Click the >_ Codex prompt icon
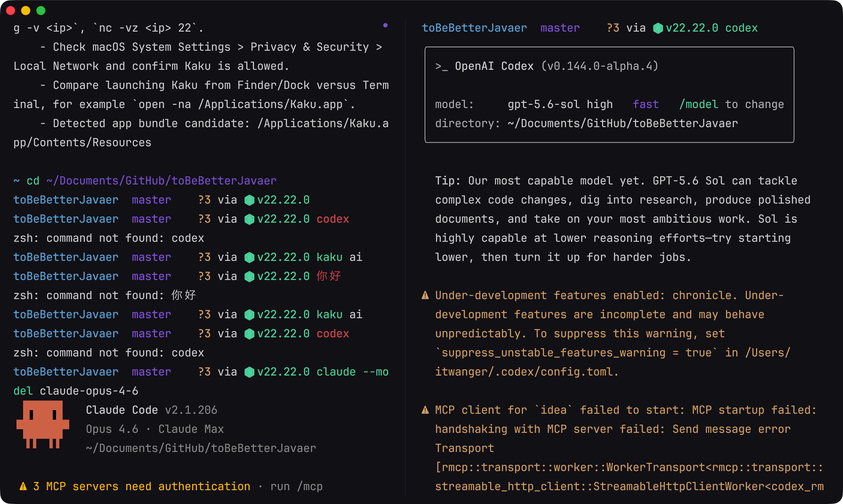Screen dimensions: 843x504 coord(441,66)
